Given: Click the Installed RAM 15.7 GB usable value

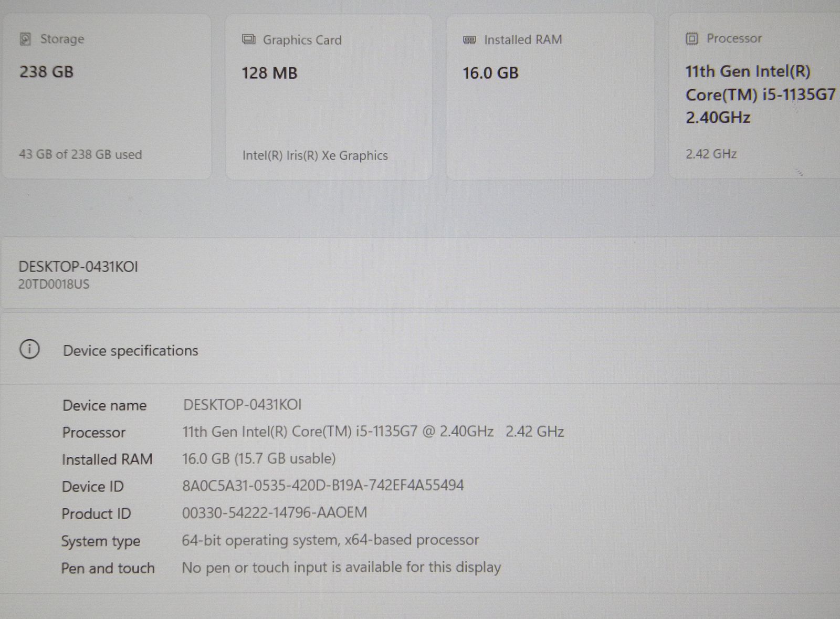Looking at the screenshot, I should click(258, 459).
